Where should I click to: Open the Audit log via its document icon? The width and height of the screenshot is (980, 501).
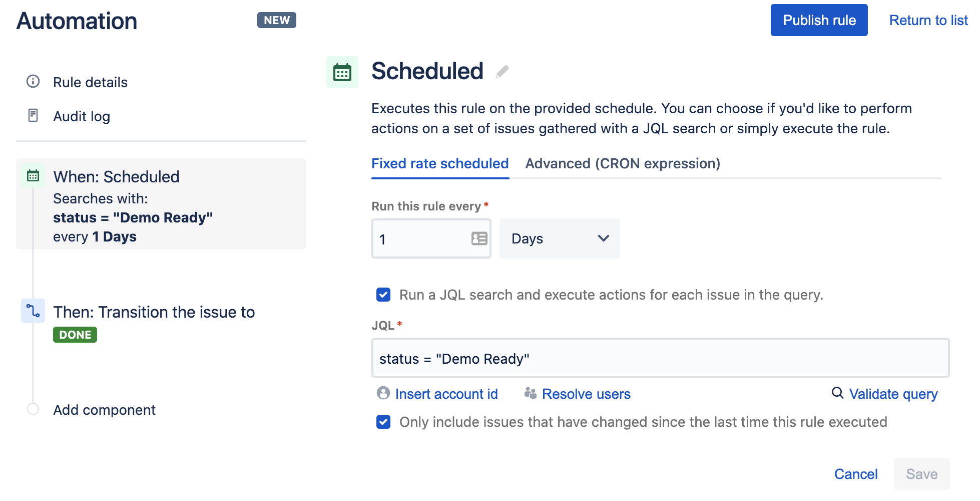(33, 115)
